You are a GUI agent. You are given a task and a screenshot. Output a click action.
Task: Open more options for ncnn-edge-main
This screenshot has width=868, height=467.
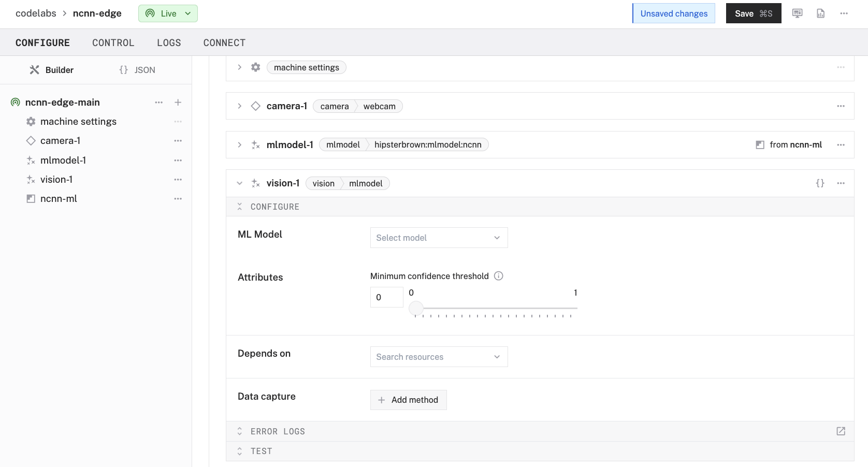point(159,103)
